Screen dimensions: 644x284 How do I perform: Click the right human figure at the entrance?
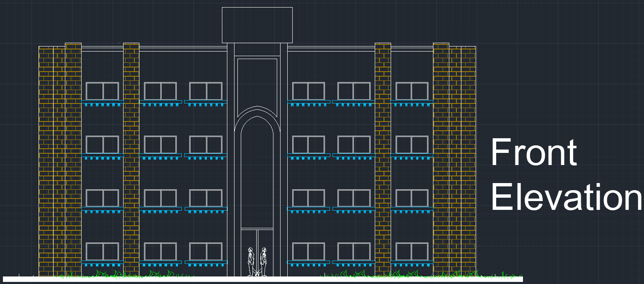(263, 262)
